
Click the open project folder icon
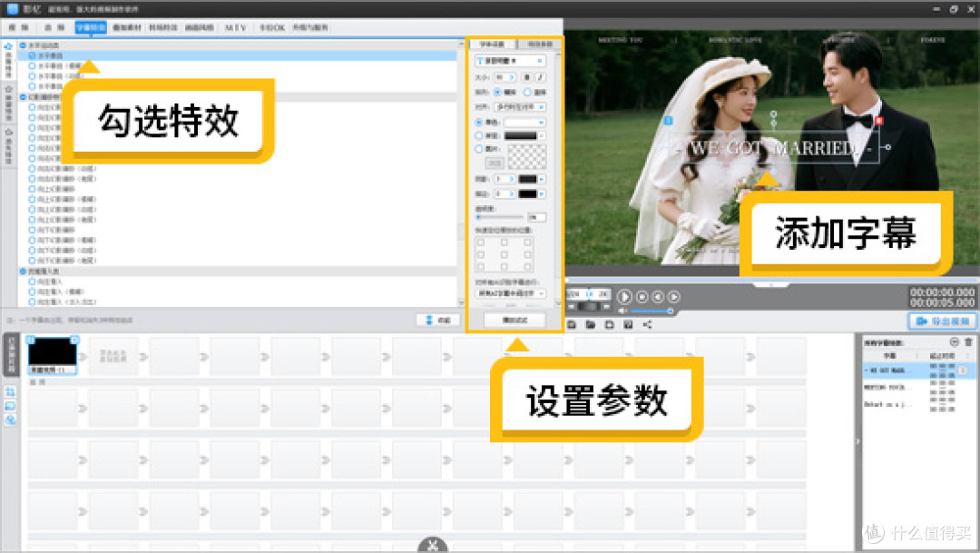[590, 324]
